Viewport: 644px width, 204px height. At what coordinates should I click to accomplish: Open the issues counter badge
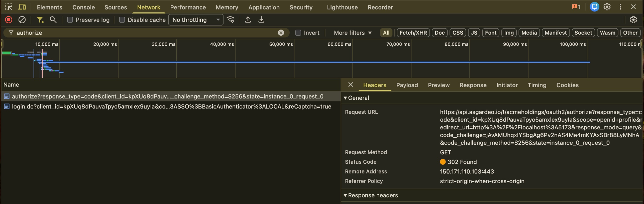tap(576, 7)
